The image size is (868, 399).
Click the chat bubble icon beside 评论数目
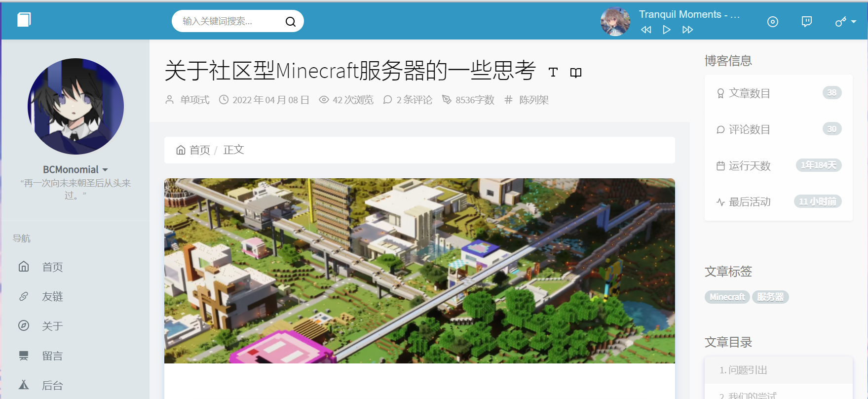[720, 129]
